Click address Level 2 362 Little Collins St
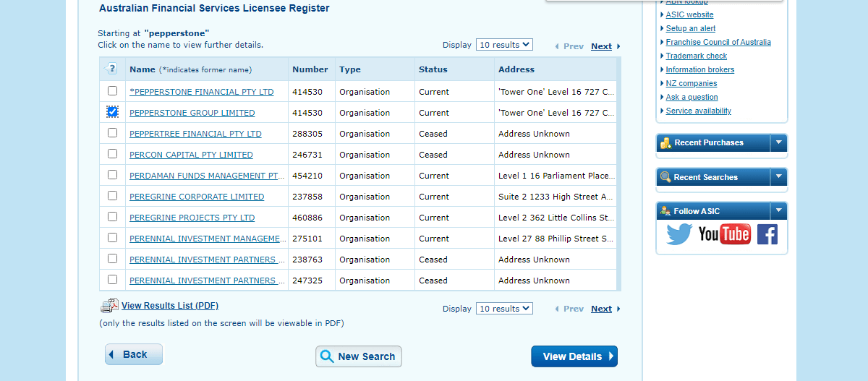868x381 pixels. tap(556, 218)
